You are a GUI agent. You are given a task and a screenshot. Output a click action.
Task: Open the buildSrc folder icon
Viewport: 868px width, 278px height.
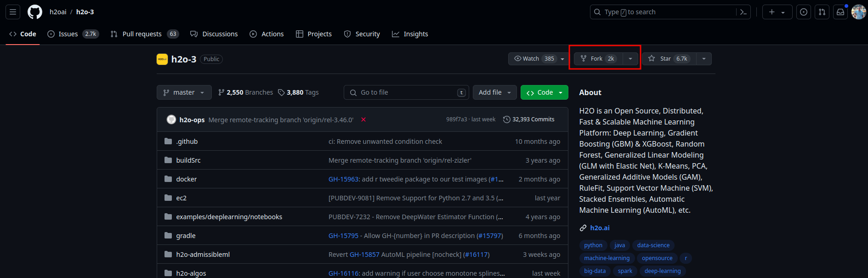[168, 160]
